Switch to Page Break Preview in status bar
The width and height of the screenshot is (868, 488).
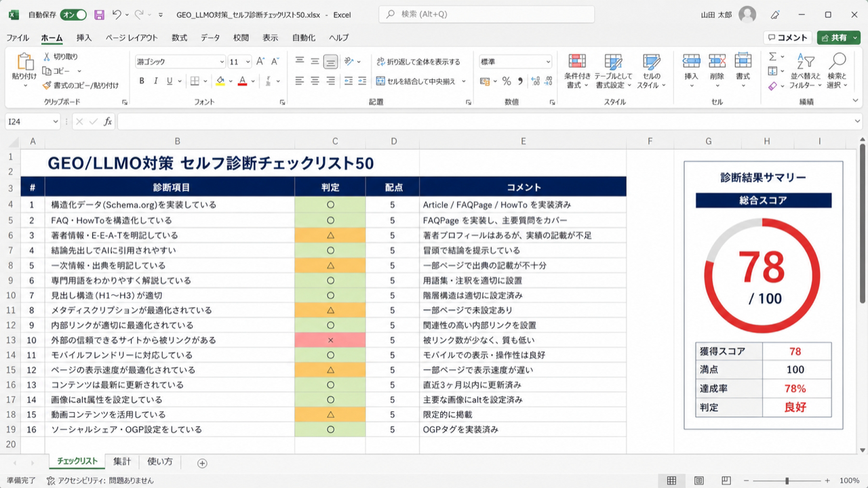pos(726,481)
